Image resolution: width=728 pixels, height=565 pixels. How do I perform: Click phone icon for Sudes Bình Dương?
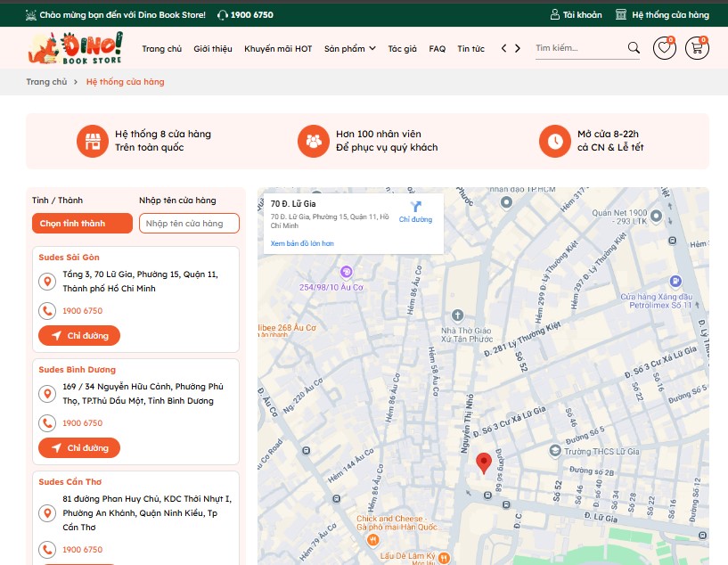(47, 423)
